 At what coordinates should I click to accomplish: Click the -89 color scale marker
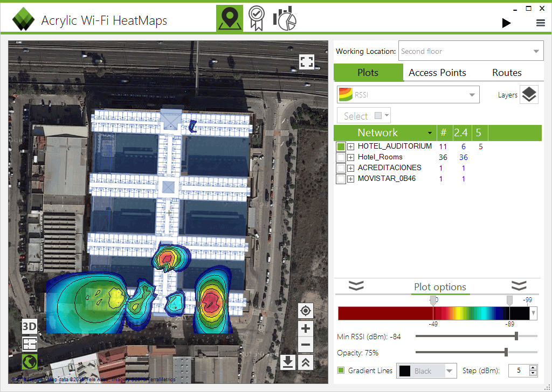pos(509,301)
